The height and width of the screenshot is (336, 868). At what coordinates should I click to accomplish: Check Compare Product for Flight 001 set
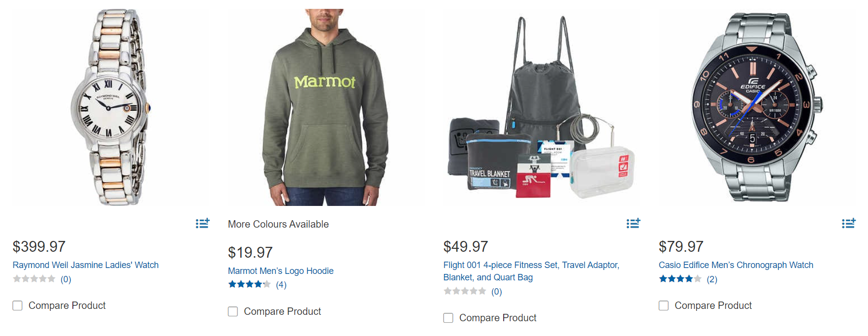click(x=448, y=318)
